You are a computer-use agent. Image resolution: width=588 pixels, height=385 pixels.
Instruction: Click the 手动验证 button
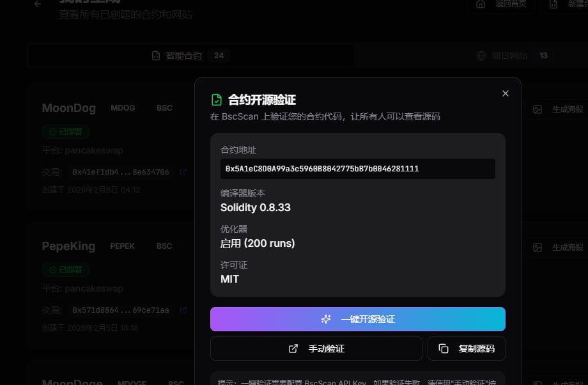tap(316, 348)
